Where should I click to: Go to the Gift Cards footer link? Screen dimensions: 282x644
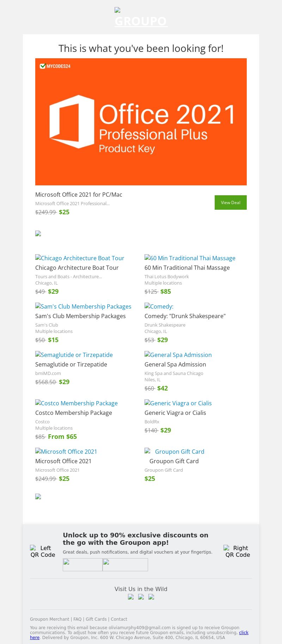point(96,619)
